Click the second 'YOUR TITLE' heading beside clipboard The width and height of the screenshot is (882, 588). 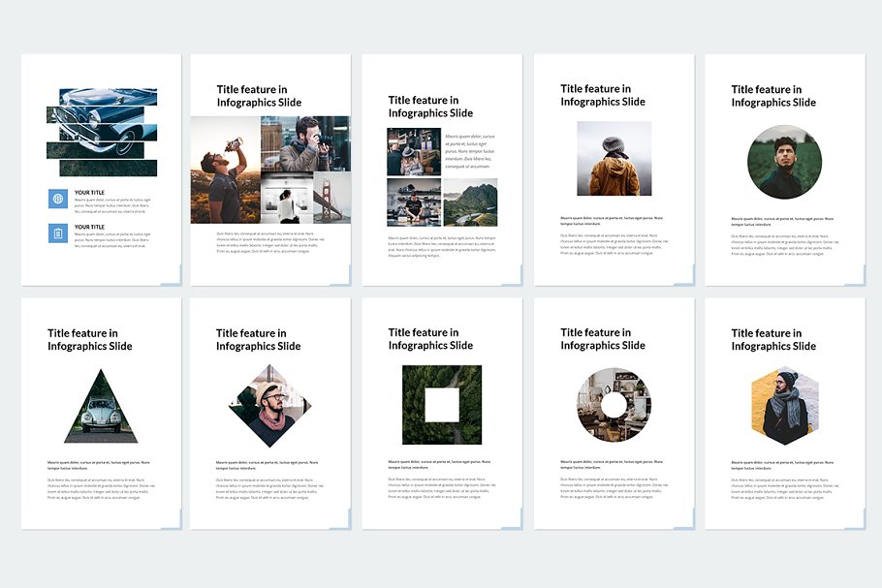click(x=89, y=227)
